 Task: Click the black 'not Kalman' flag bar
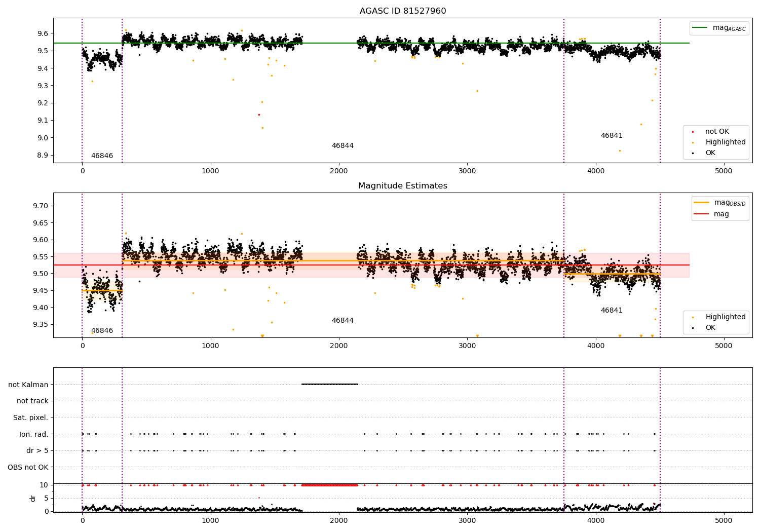330,385
